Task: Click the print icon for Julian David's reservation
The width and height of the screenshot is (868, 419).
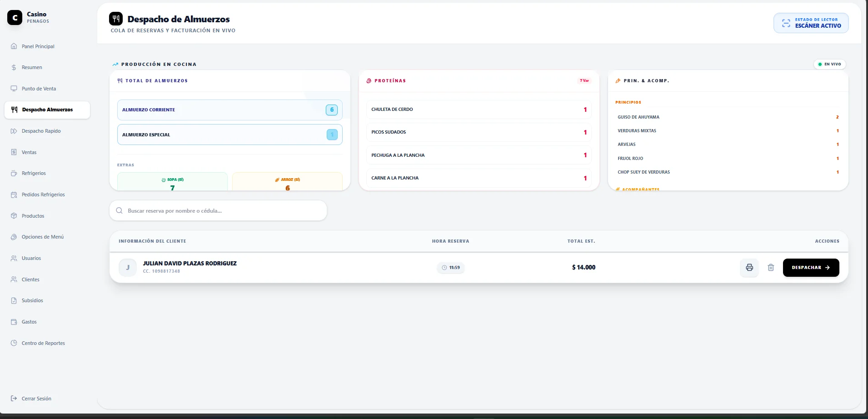Action: [749, 268]
